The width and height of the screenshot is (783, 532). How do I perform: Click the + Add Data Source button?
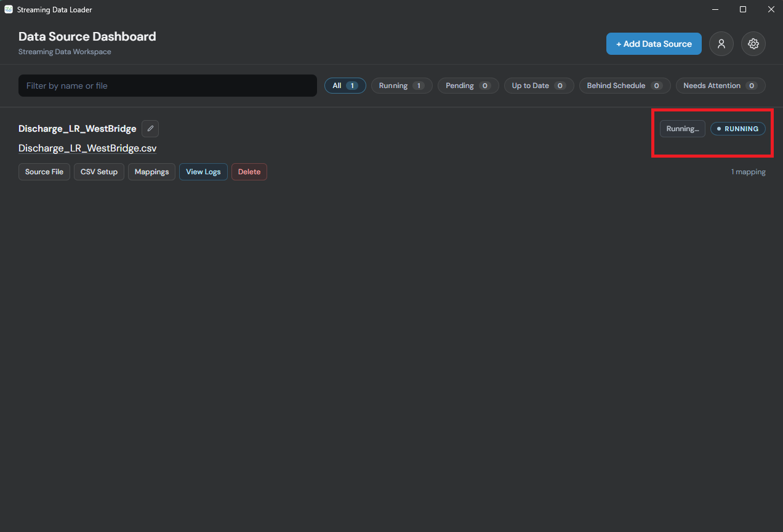[x=654, y=44]
